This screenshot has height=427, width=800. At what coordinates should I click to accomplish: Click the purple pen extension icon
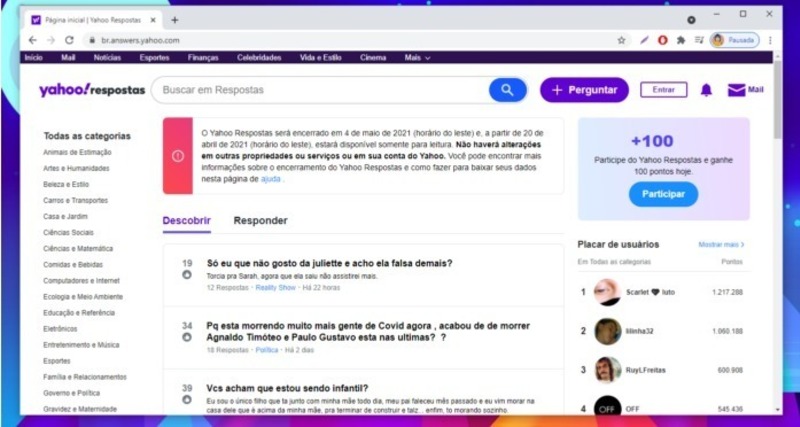point(644,40)
